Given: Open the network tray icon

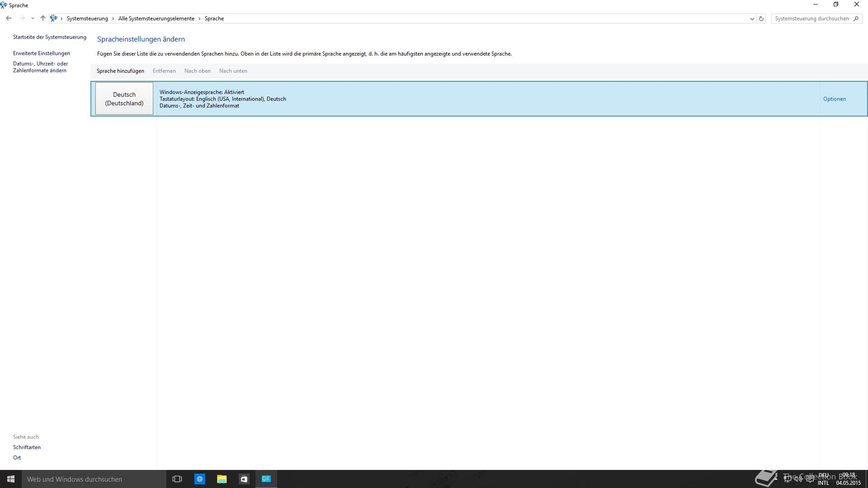Looking at the screenshot, I should pyautogui.click(x=788, y=479).
